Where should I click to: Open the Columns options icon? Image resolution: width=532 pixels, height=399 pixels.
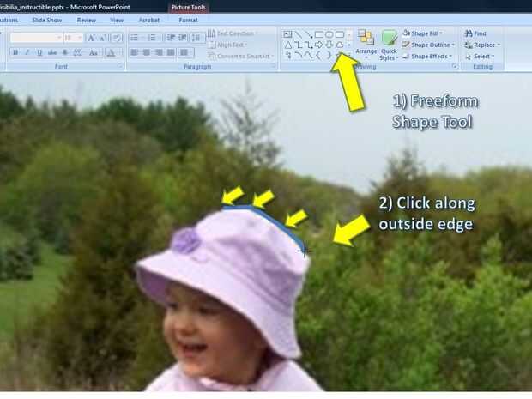coord(184,52)
